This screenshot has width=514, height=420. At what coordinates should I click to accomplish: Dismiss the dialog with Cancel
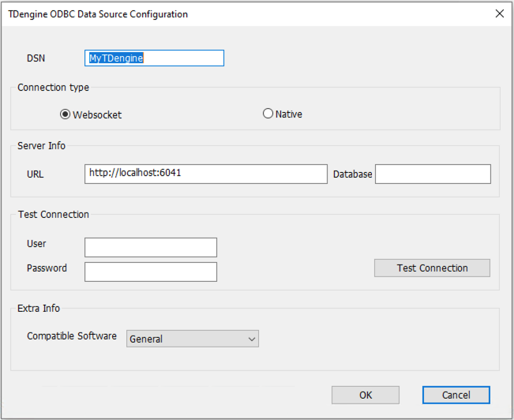[456, 395]
